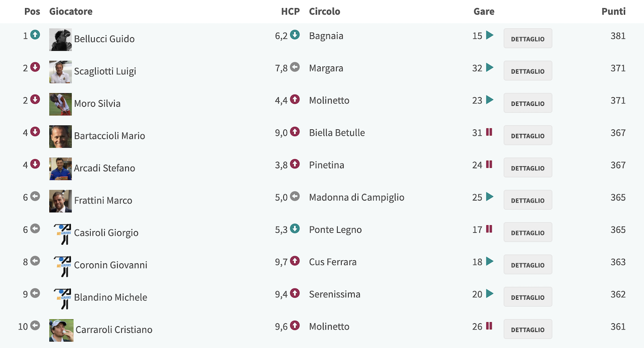Open DETTAGLIO for Moro Silvia
Viewport: 644px width, 348px height.
528,103
